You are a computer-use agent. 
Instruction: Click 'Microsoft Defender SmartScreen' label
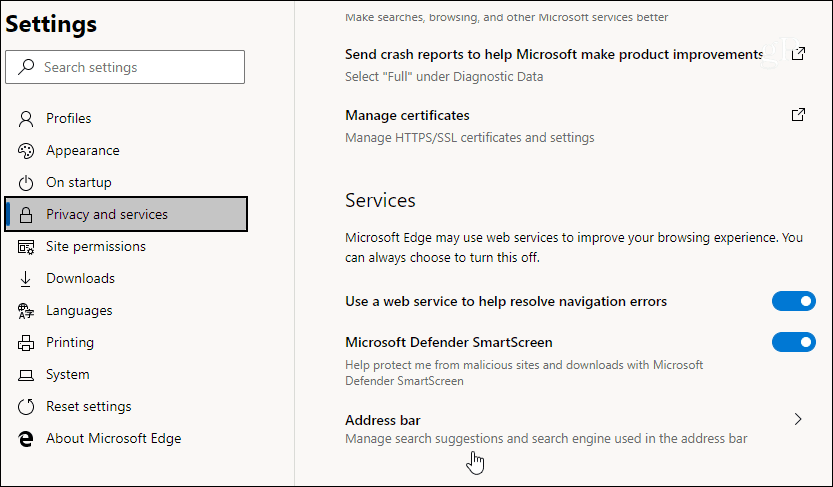tap(449, 343)
